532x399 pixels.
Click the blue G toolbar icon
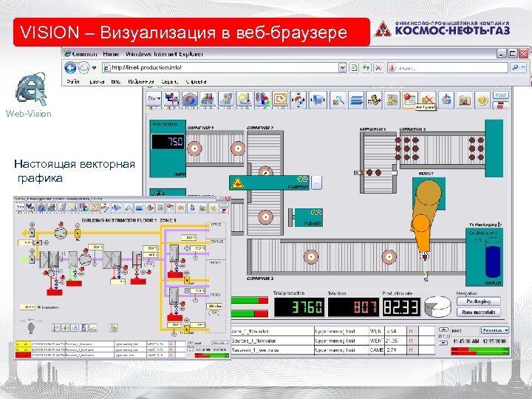(x=446, y=100)
